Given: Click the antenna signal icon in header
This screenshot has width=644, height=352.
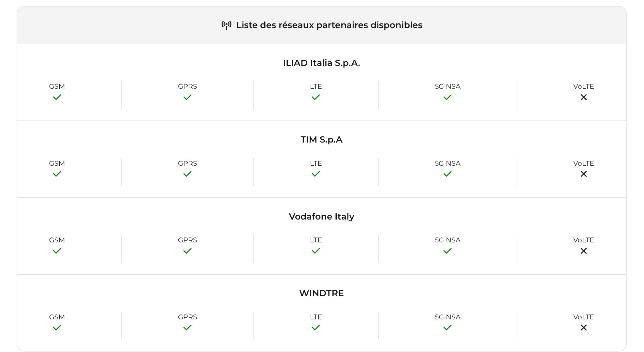Looking at the screenshot, I should [x=227, y=25].
